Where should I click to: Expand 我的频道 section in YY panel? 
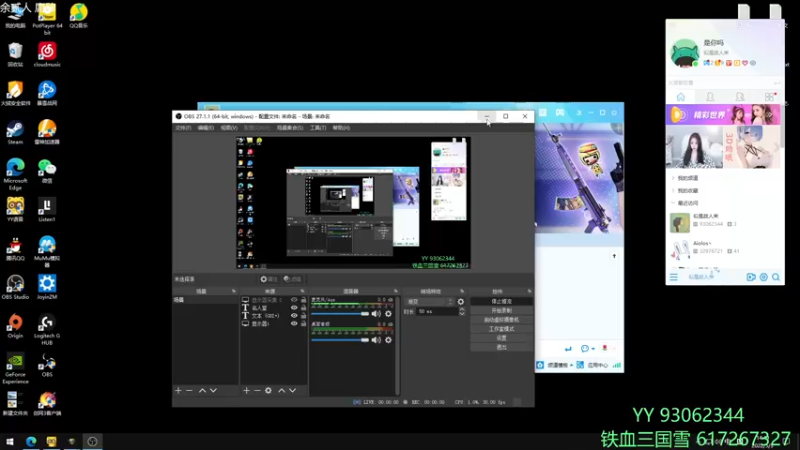click(685, 178)
